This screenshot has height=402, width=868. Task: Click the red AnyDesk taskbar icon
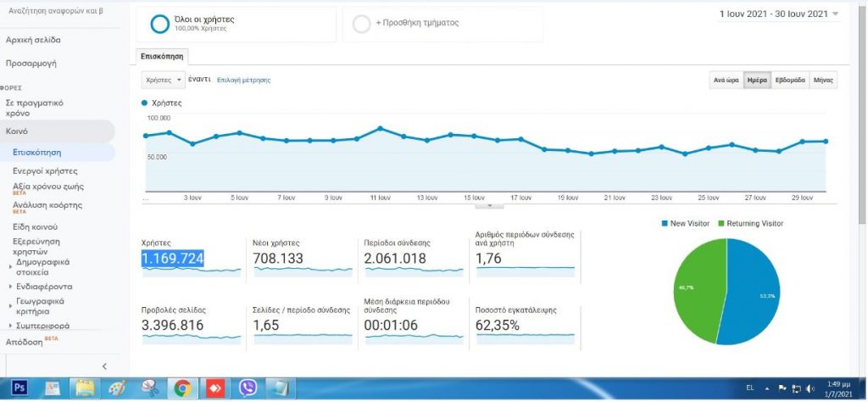[x=214, y=388]
